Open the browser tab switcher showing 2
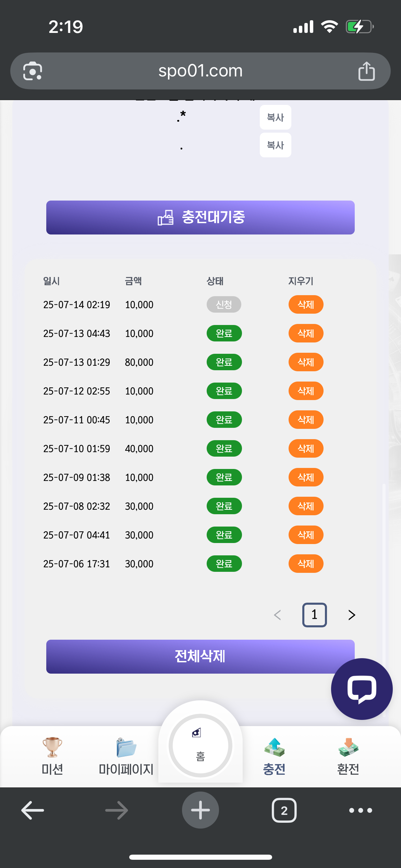Image resolution: width=401 pixels, height=868 pixels. [284, 810]
